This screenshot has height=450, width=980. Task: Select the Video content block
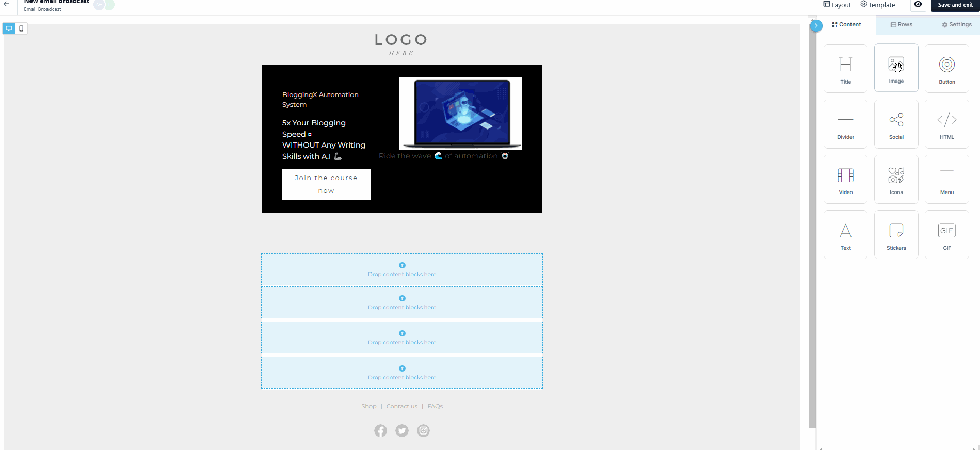click(845, 179)
